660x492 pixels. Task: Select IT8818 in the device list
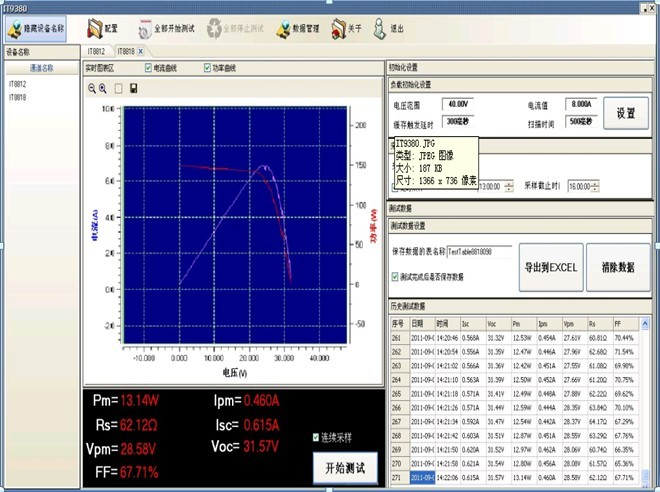tap(18, 97)
